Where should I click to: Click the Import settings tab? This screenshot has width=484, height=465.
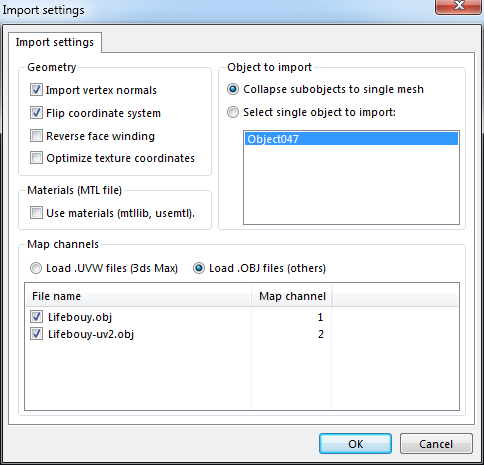[55, 42]
